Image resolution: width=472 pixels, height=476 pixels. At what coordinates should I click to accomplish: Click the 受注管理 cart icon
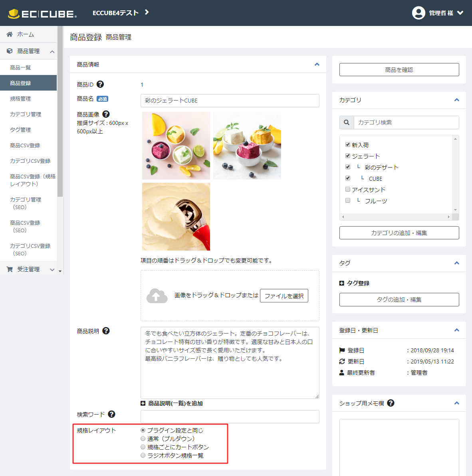click(10, 269)
